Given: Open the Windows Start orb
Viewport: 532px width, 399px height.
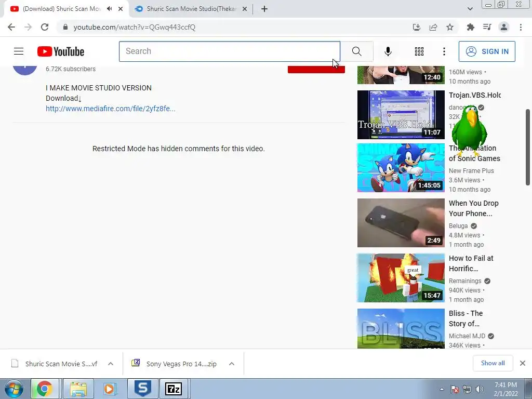Looking at the screenshot, I should tap(14, 389).
